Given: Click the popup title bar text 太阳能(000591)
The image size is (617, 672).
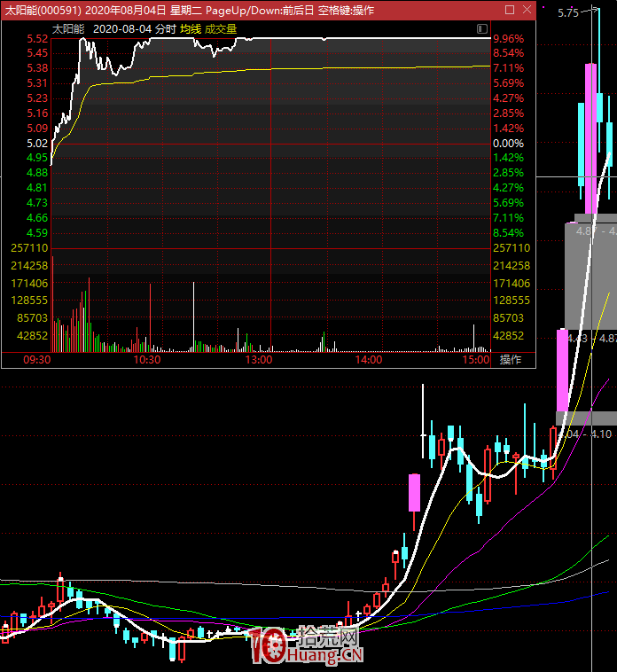Looking at the screenshot, I should 43,10.
